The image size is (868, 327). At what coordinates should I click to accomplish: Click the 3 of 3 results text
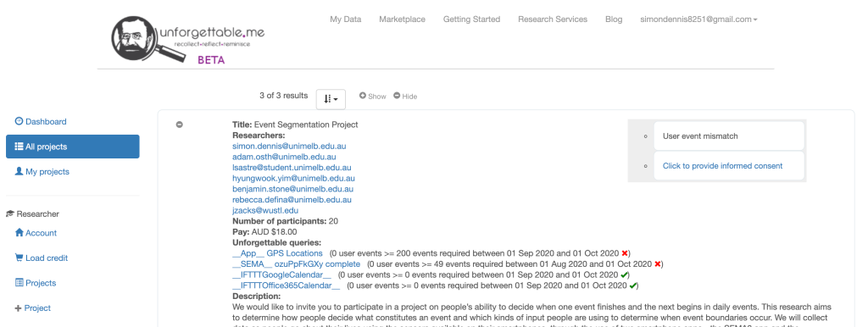(x=283, y=95)
